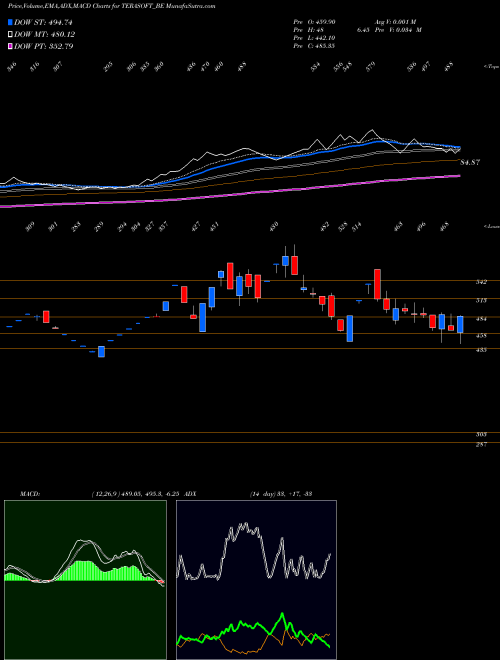Click the 'Pre C: 485.35' value
This screenshot has width=500, height=660.
click(x=314, y=46)
